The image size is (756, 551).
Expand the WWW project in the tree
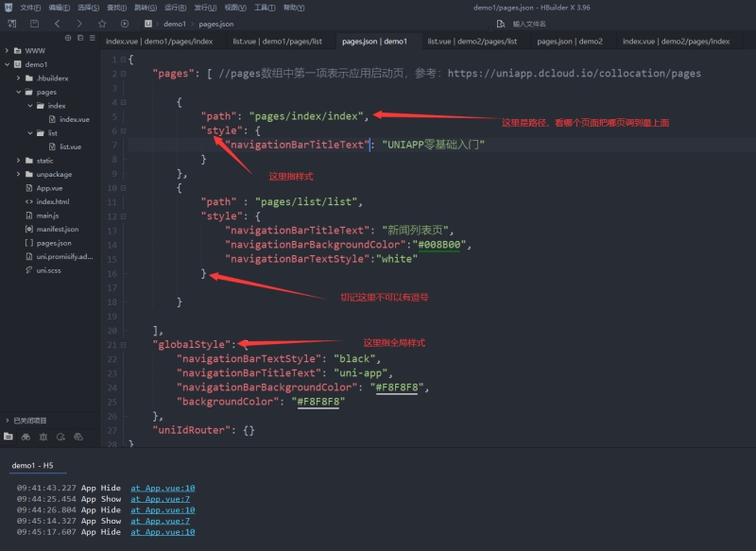[7, 50]
